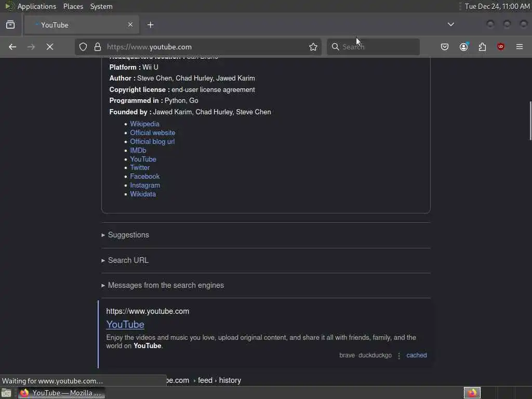Open result options three-dot icon
This screenshot has height=399, width=532.
pyautogui.click(x=399, y=355)
